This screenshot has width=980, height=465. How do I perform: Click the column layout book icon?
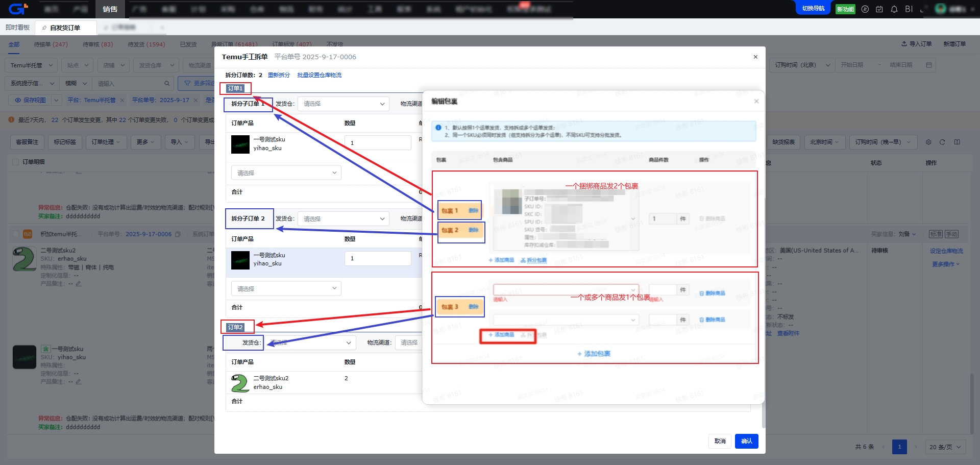click(x=957, y=142)
